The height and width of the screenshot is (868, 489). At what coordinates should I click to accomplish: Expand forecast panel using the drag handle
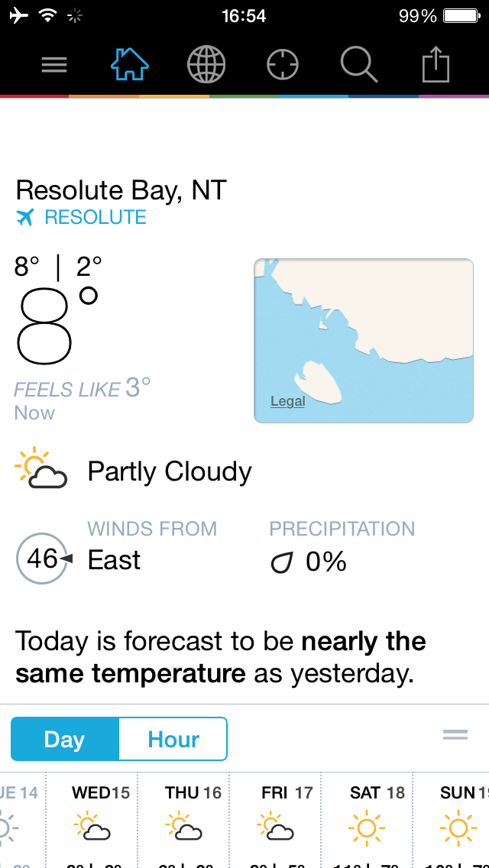click(x=455, y=735)
